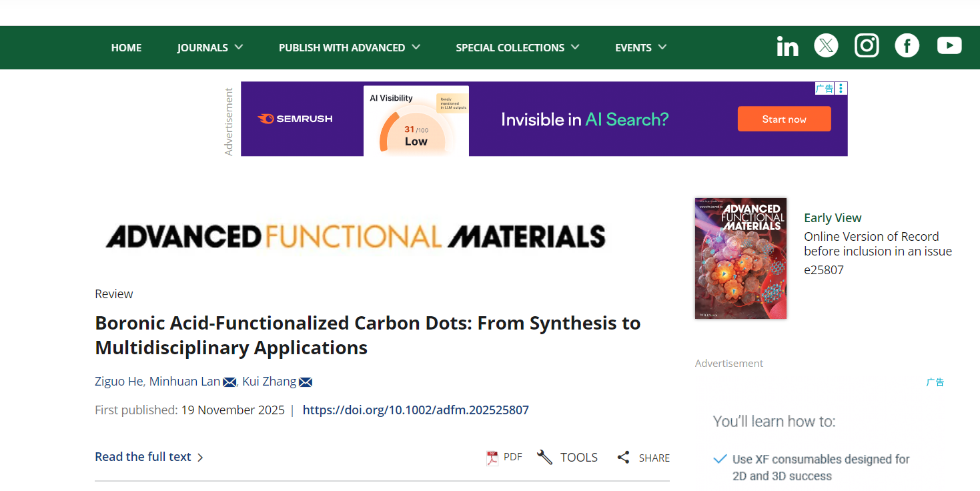Open the Instagram social icon
This screenshot has height=491, width=980.
[x=867, y=45]
